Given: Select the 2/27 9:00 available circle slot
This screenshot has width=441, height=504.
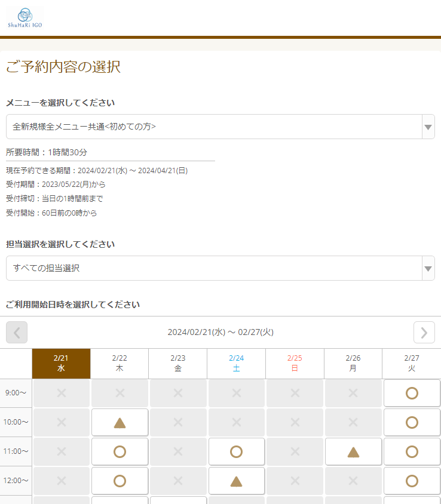Looking at the screenshot, I should 412,393.
